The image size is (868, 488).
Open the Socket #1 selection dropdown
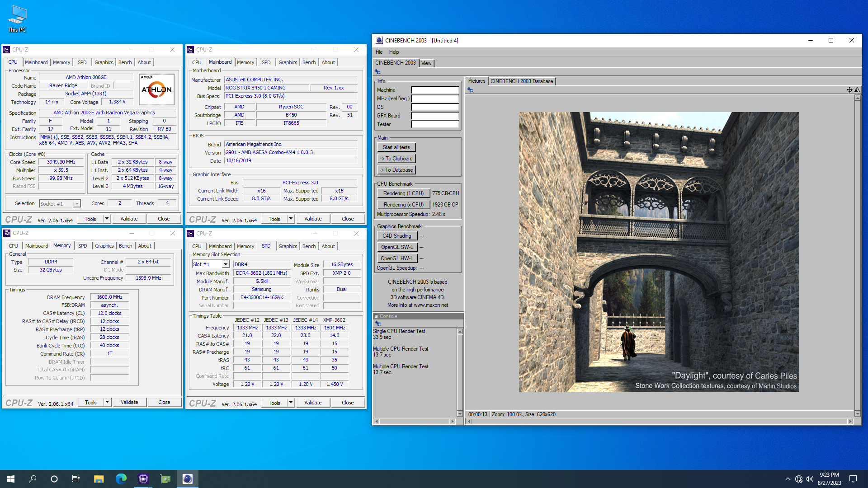click(60, 204)
